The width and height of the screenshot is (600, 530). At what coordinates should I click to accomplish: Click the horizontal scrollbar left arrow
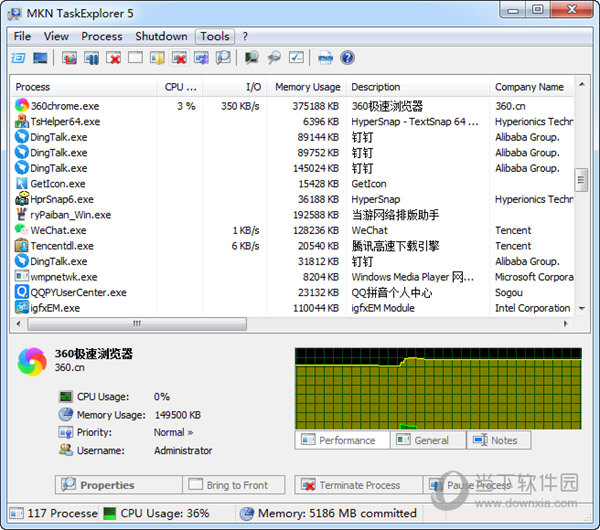tap(18, 324)
